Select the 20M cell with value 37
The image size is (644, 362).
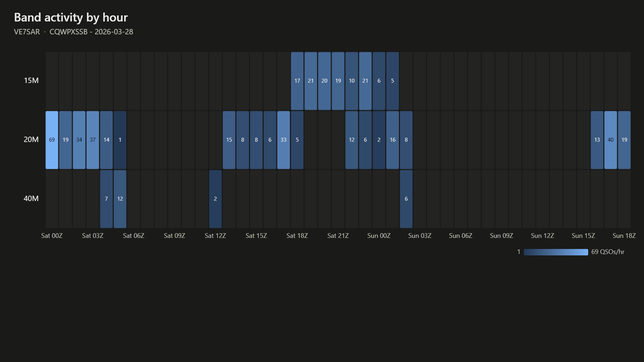(x=93, y=140)
